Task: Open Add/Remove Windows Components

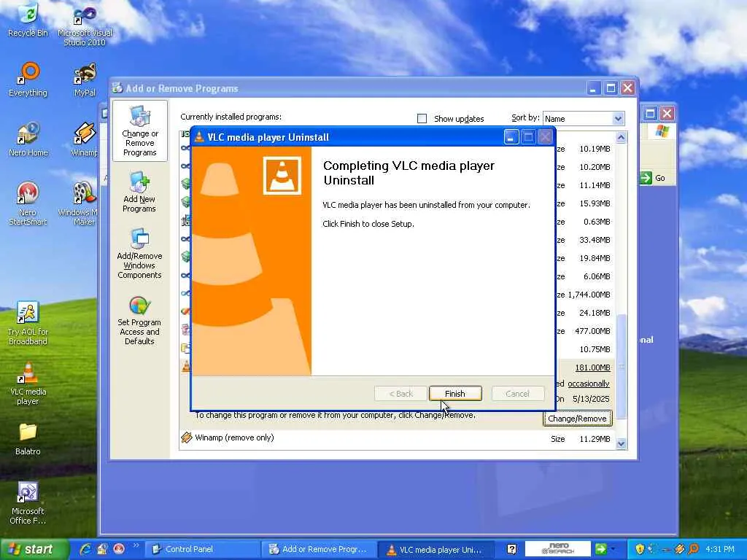Action: [x=139, y=253]
